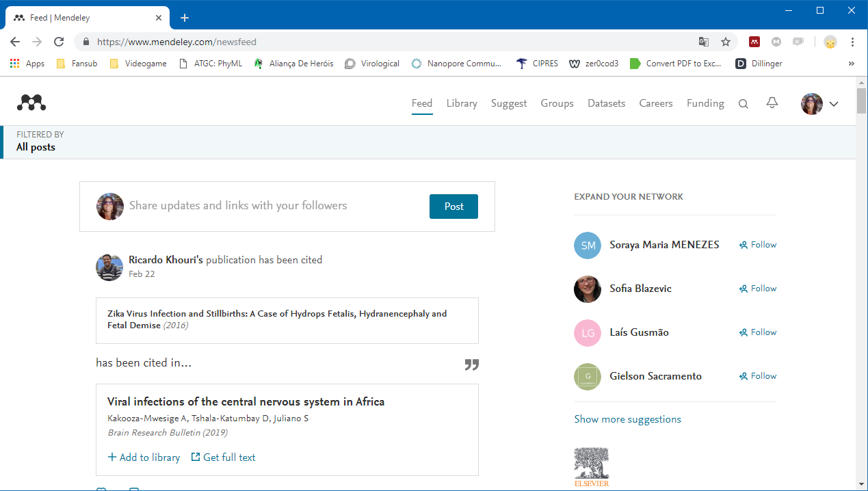This screenshot has height=491, width=868.
Task: Open CIPRES bookmark
Action: point(537,64)
